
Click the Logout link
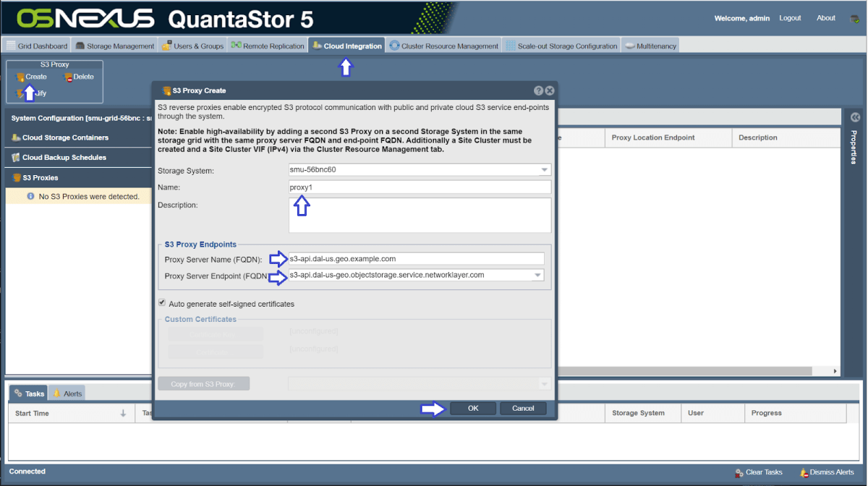coord(790,18)
